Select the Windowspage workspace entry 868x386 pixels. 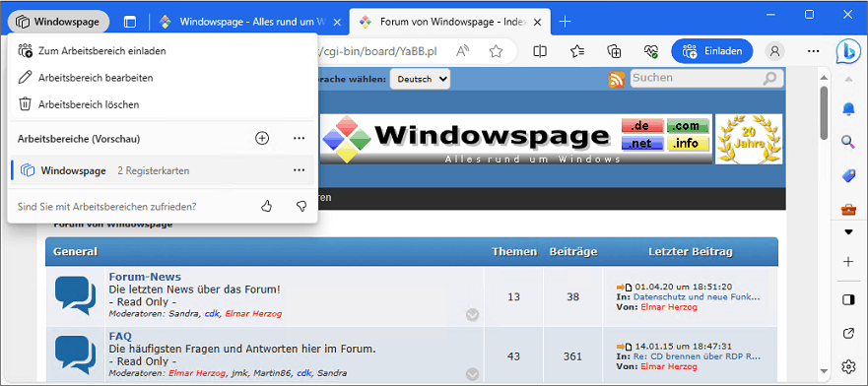(x=163, y=170)
